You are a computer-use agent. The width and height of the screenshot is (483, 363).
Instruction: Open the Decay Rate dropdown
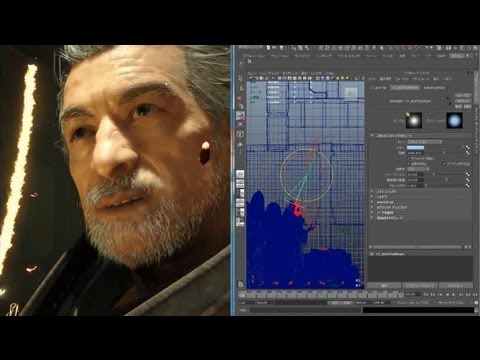pos(418,169)
